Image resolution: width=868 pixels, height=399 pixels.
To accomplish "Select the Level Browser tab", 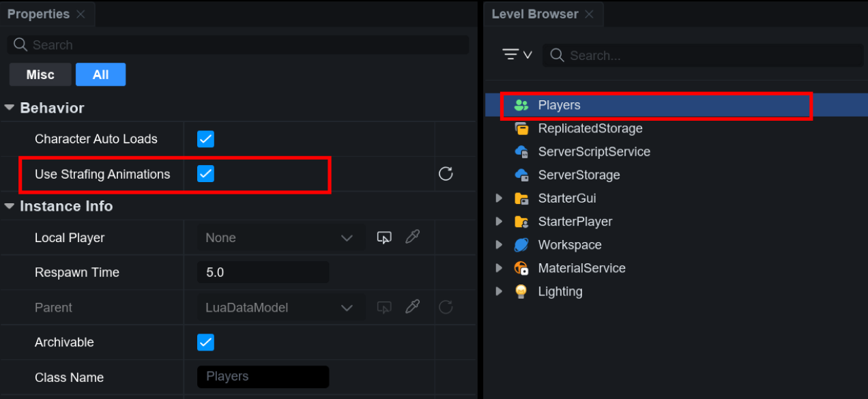I will pos(534,14).
